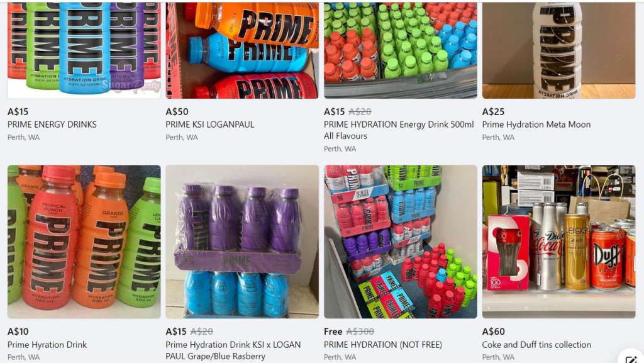
Task: View the trunk full of Prime bottles photo
Action: 401,50
